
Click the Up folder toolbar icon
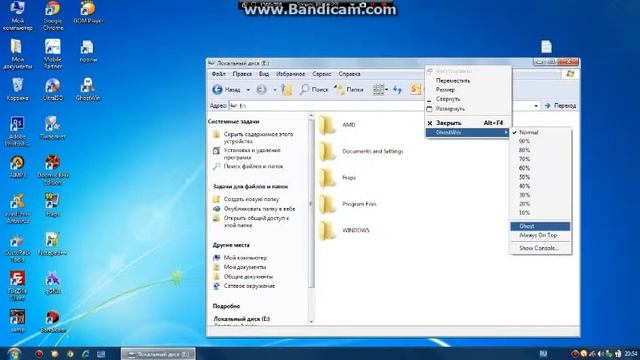287,89
